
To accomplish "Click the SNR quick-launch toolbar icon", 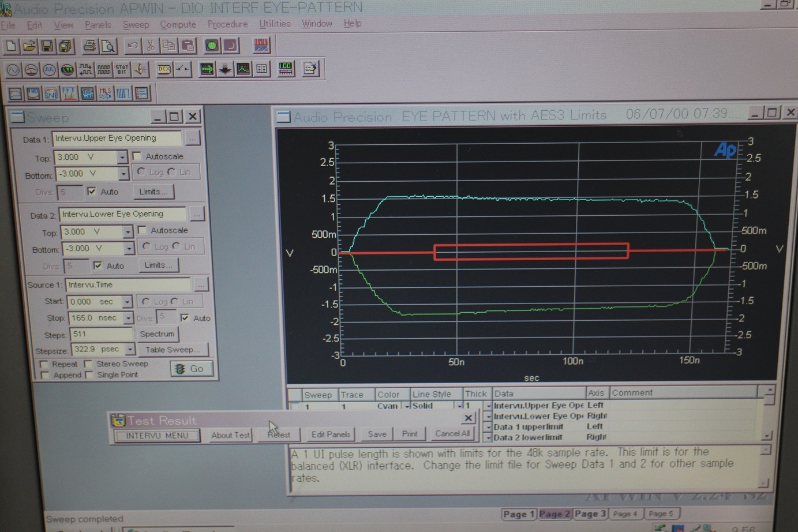I will pos(51,93).
